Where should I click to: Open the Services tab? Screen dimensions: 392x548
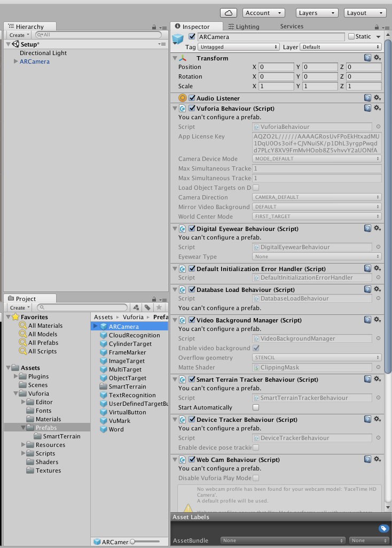[x=292, y=26]
